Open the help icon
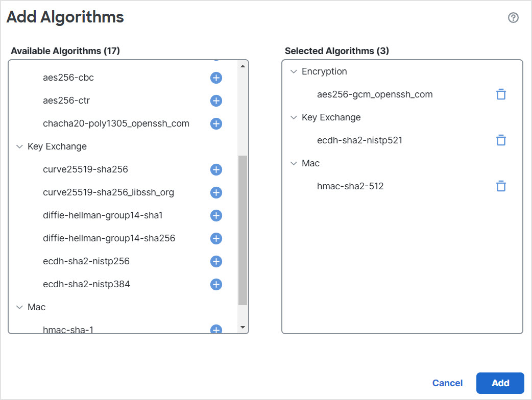The width and height of the screenshot is (532, 400). pyautogui.click(x=513, y=17)
